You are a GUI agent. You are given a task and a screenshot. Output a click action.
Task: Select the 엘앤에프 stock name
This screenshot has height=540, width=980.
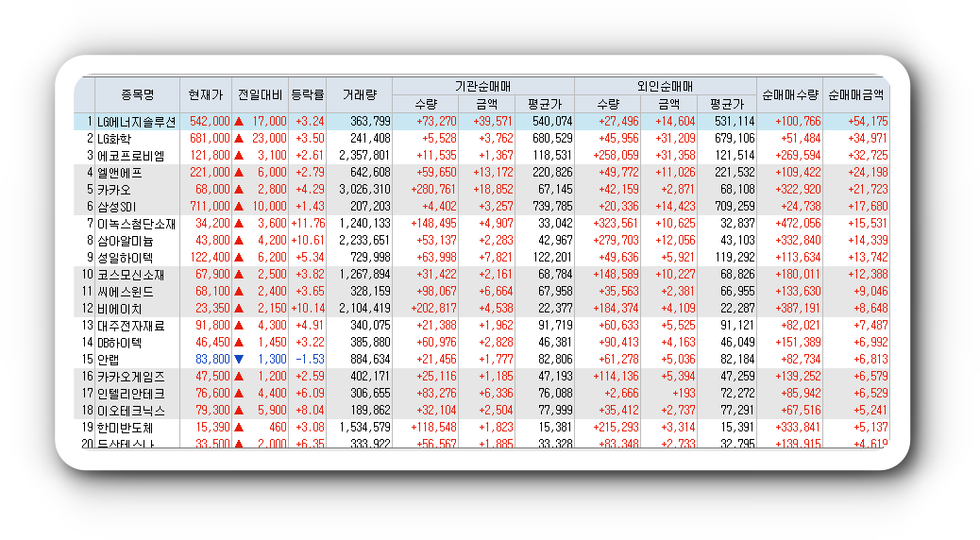(120, 173)
